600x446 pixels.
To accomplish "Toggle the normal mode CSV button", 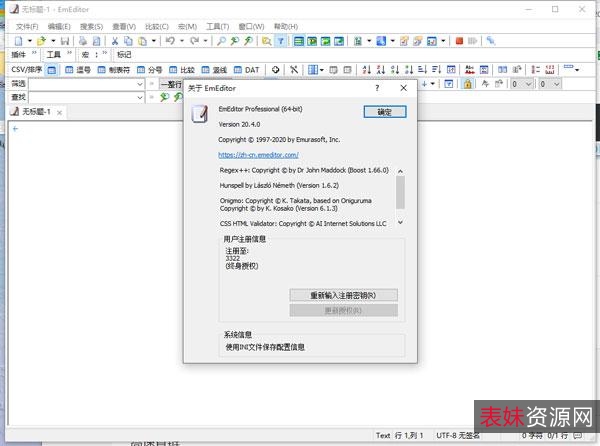I will [52, 70].
